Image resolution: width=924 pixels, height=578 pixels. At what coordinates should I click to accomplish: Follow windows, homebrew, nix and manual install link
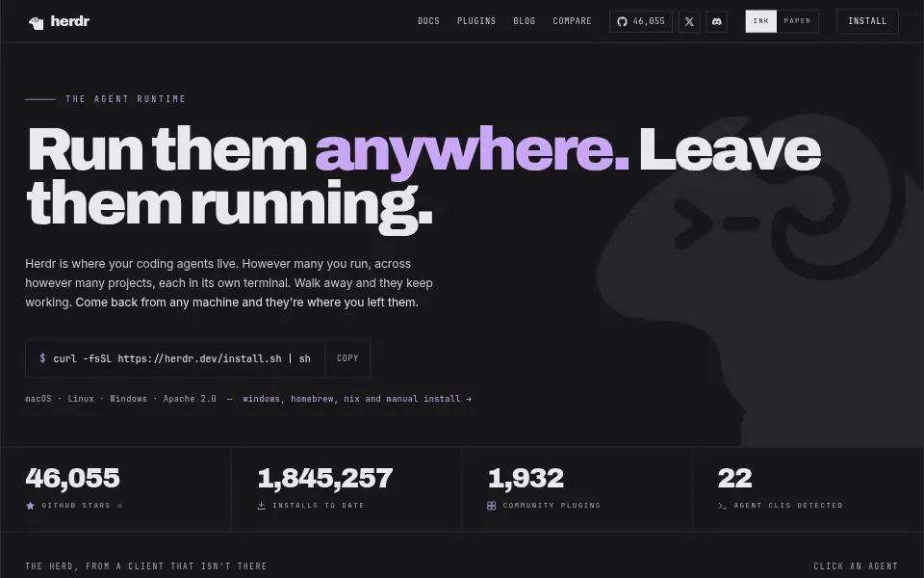pyautogui.click(x=357, y=399)
